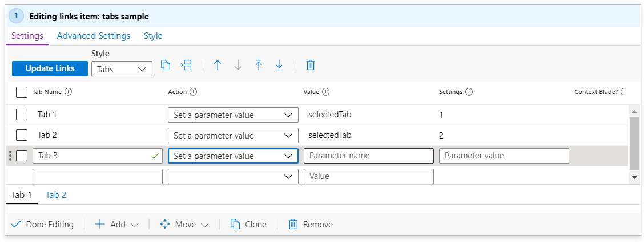Delete selected links with trash icon
The height and width of the screenshot is (244, 644).
pyautogui.click(x=311, y=65)
